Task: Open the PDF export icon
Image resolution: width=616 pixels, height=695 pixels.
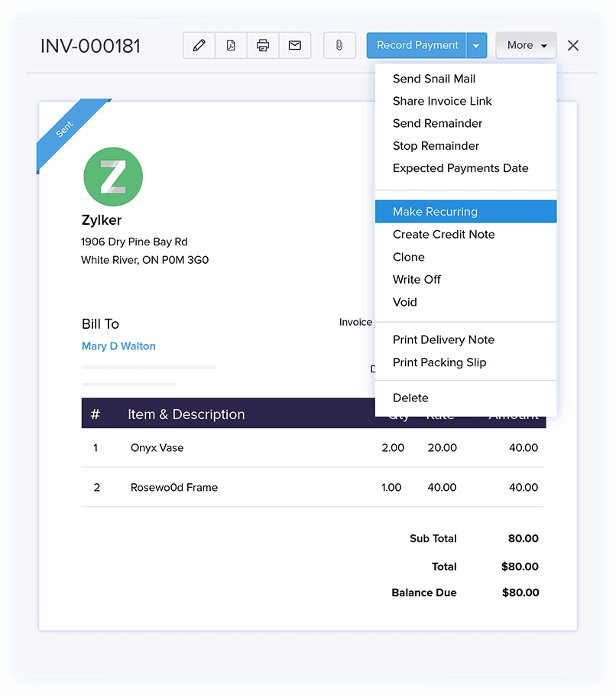Action: pyautogui.click(x=231, y=45)
